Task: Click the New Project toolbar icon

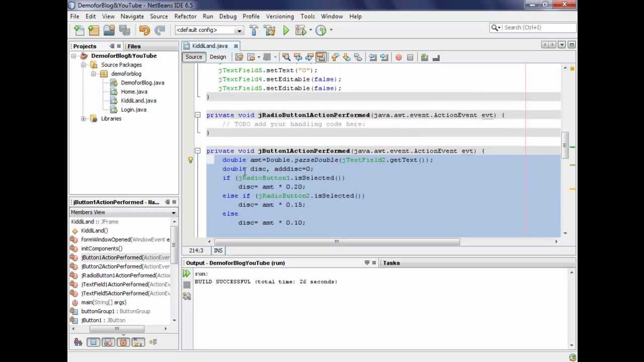Action: tap(94, 30)
